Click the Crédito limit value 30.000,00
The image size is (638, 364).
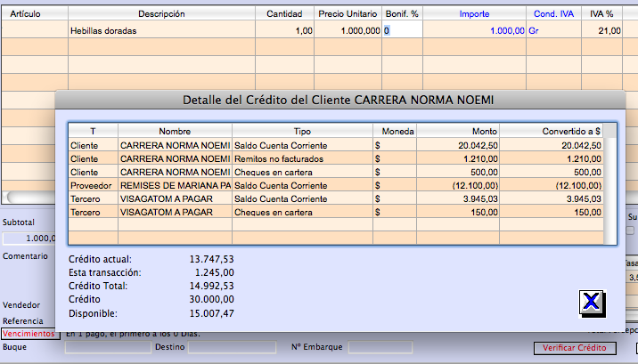(x=211, y=299)
